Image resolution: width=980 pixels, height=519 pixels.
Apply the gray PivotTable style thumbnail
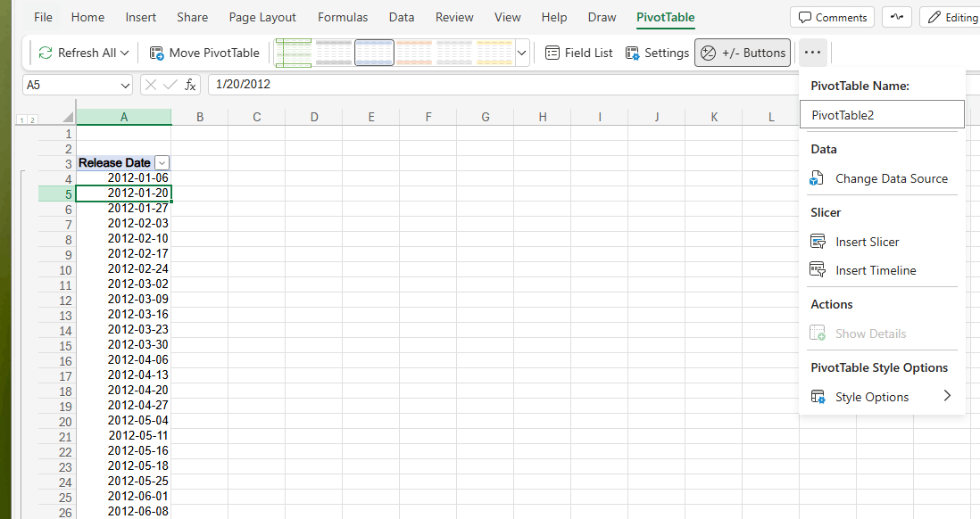[334, 54]
